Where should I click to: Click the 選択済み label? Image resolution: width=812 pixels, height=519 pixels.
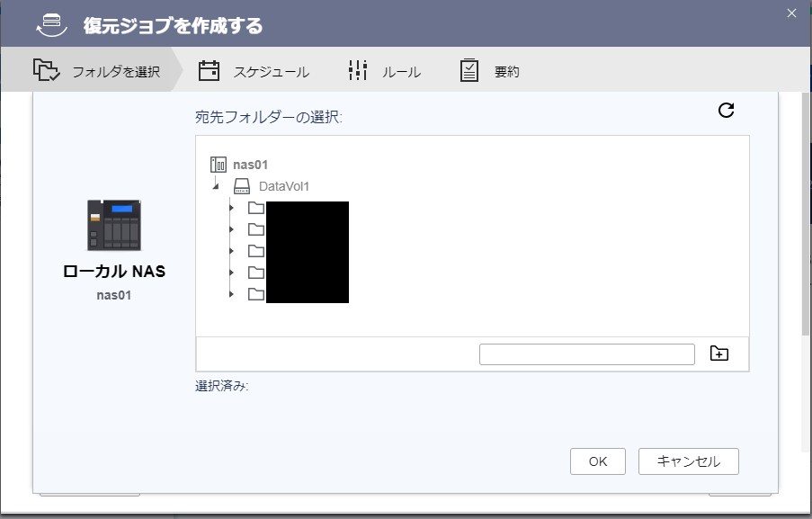(221, 386)
